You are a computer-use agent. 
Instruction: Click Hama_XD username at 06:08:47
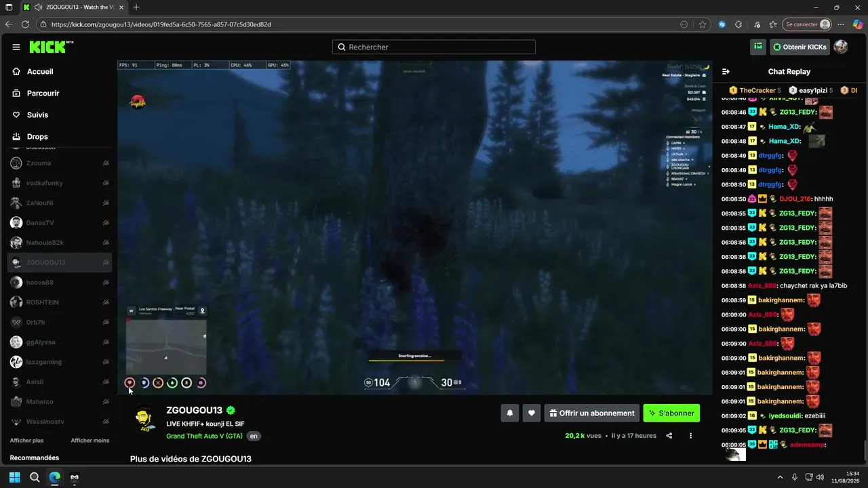[x=784, y=127]
